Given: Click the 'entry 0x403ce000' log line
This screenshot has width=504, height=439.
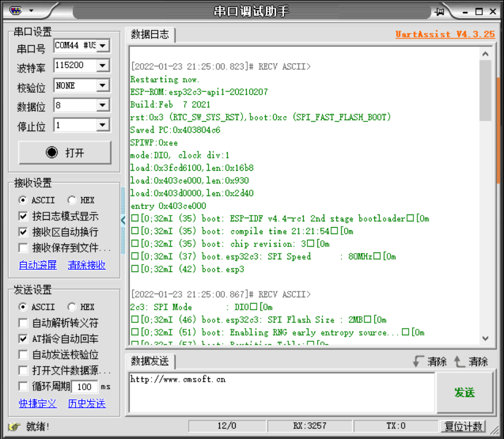Looking at the screenshot, I should pos(168,206).
